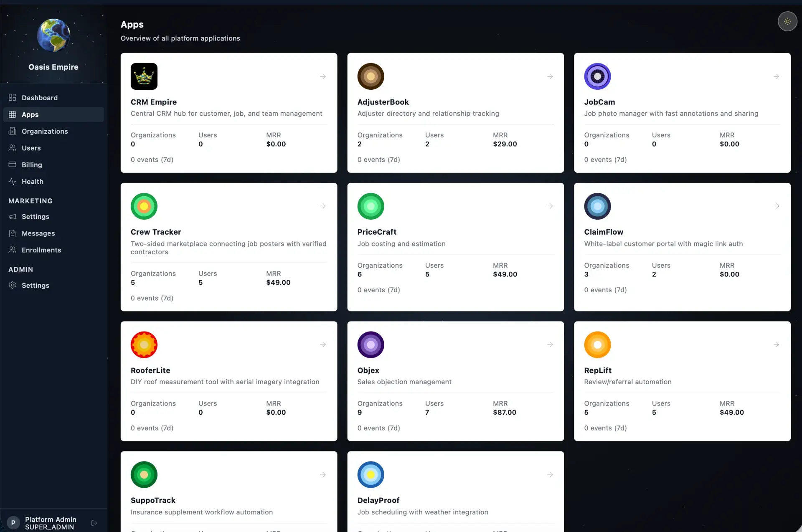Toggle the light/dark theme sun button
Image resolution: width=802 pixels, height=532 pixels.
coord(787,21)
